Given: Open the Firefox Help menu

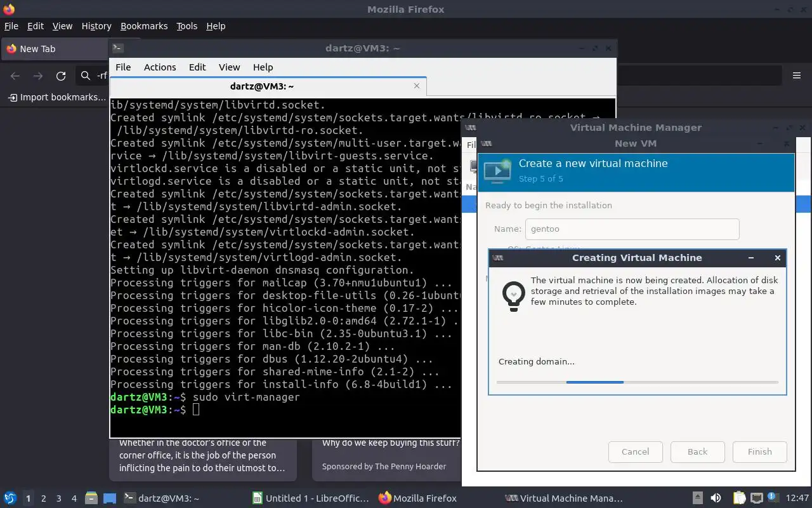Looking at the screenshot, I should pos(216,26).
